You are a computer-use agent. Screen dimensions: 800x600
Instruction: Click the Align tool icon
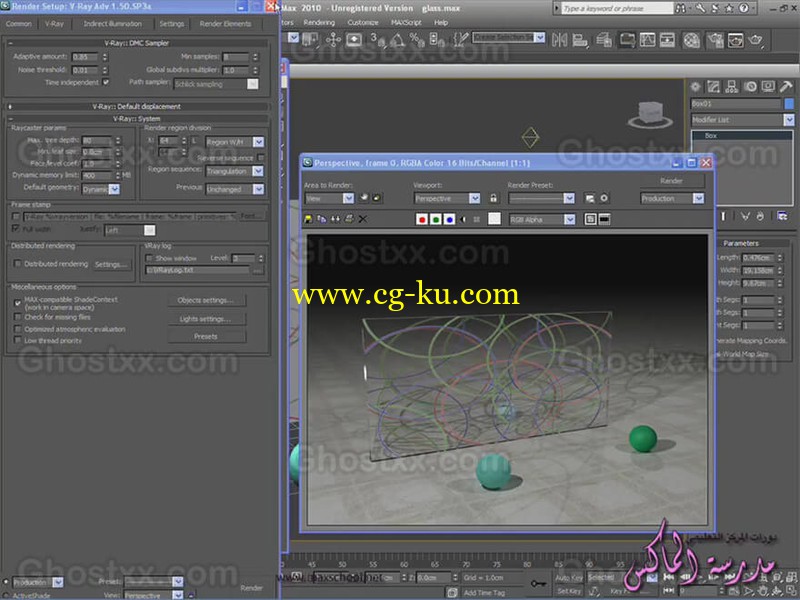pyautogui.click(x=580, y=40)
